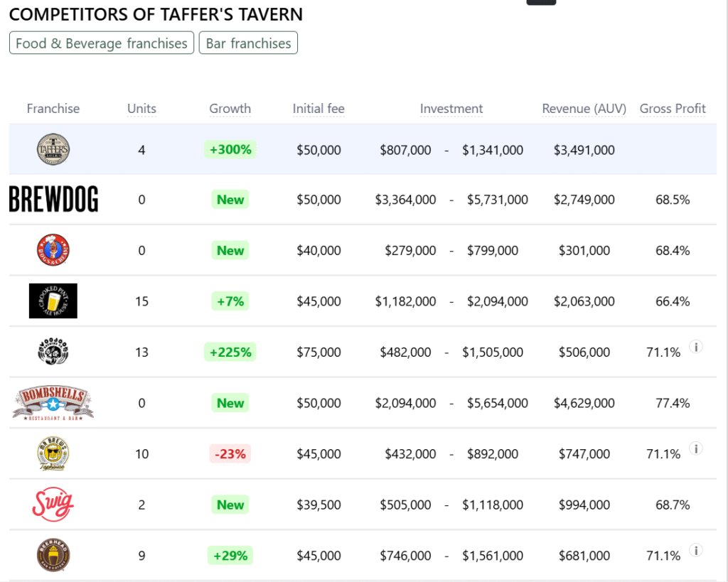The width and height of the screenshot is (728, 582).
Task: Sort by Gross Profit column header
Action: point(673,109)
